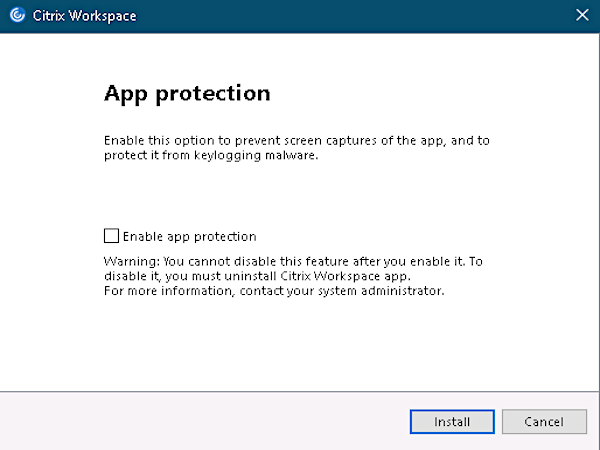Tick the Enable app protection checkbox
This screenshot has width=600, height=450.
[x=111, y=236]
